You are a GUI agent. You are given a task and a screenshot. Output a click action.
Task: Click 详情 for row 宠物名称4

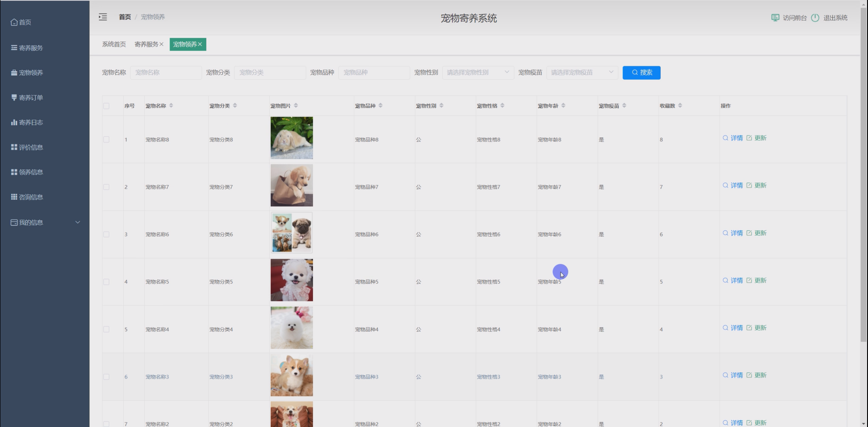tap(736, 328)
